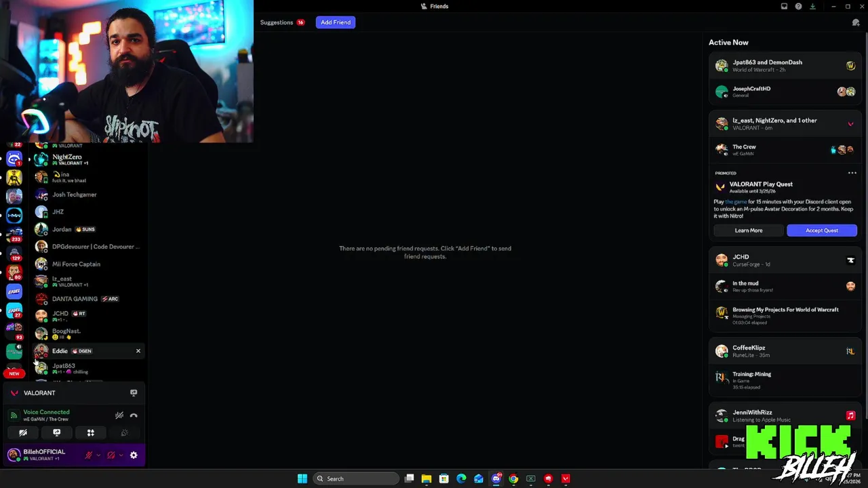This screenshot has width=868, height=488.
Task: Open the BillehOFFICIAL user profile panel
Action: pyautogui.click(x=44, y=455)
